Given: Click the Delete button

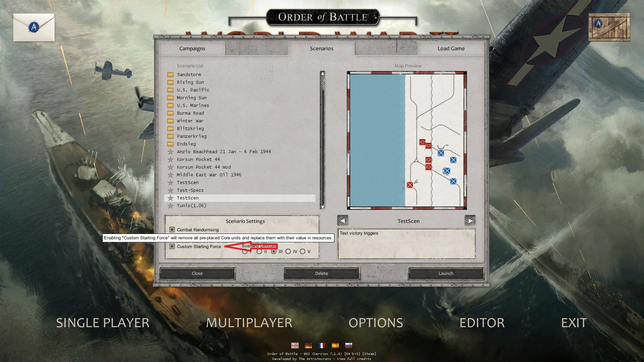Looking at the screenshot, I should tap(322, 273).
